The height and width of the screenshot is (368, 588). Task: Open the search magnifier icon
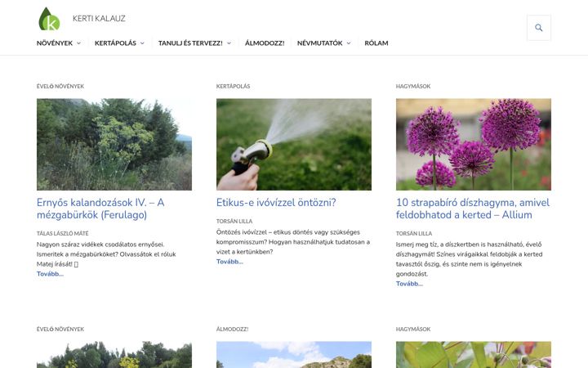pyautogui.click(x=538, y=28)
